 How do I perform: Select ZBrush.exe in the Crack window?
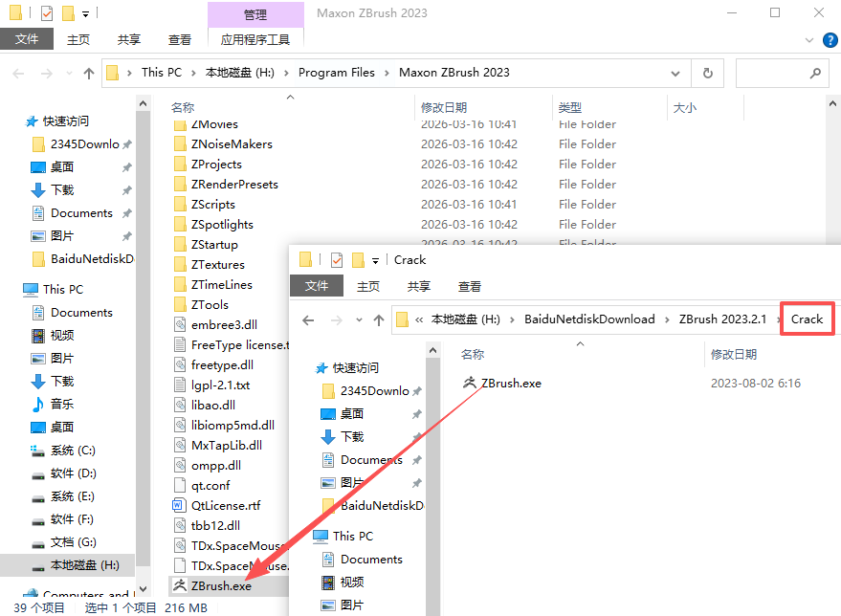click(x=511, y=384)
